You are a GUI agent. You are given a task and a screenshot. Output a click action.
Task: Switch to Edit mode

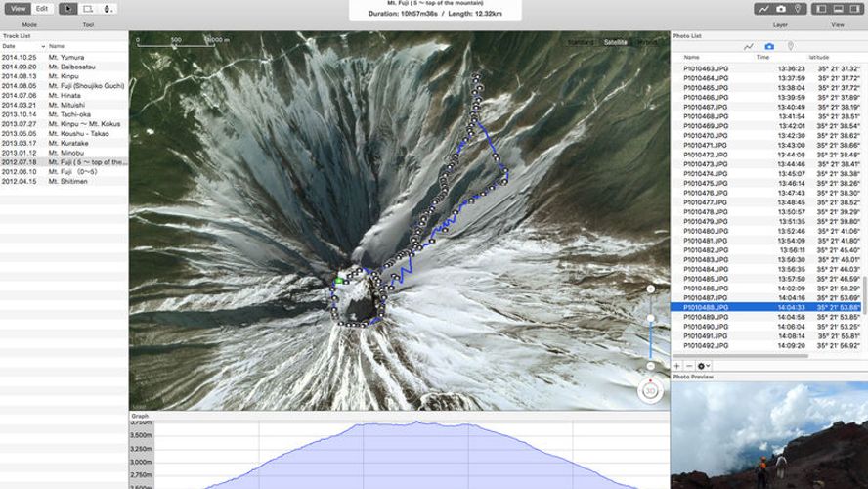point(42,9)
